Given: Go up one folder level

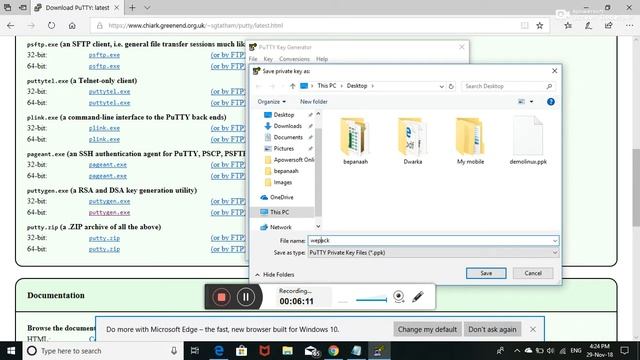Looking at the screenshot, I should pyautogui.click(x=292, y=86).
